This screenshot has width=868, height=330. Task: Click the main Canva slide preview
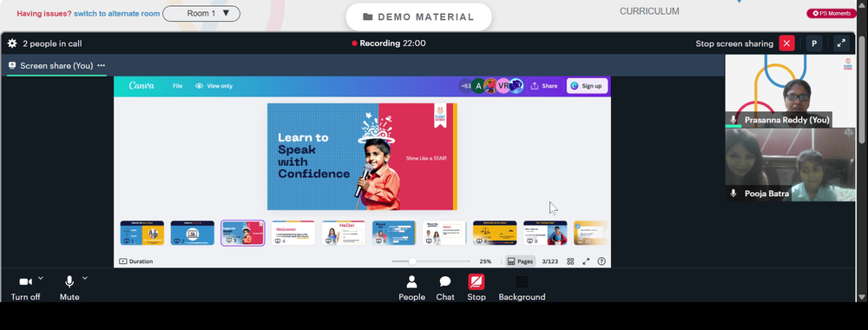click(x=362, y=156)
